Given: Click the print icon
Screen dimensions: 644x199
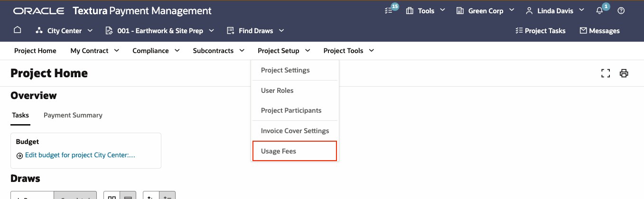Looking at the screenshot, I should click(624, 73).
